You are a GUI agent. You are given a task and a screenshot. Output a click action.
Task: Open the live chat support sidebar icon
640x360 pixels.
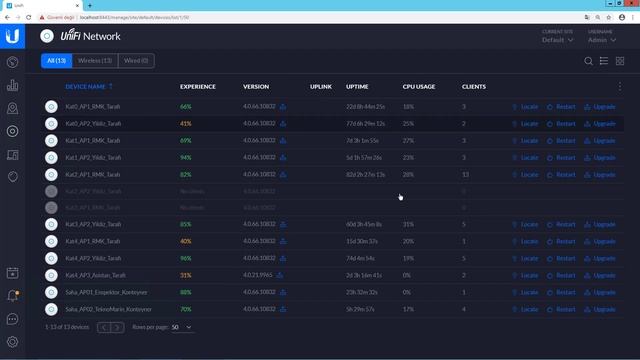pos(12,319)
